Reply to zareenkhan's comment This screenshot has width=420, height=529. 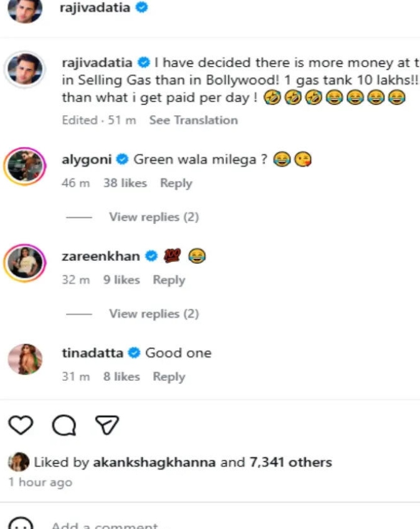click(x=169, y=280)
